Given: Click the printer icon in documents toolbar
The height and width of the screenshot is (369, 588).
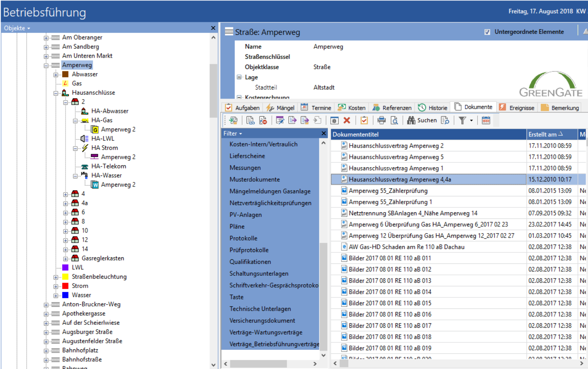Looking at the screenshot, I should point(381,120).
